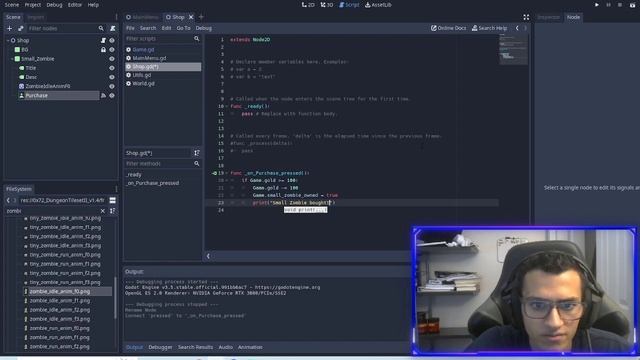Open the Debugger bottom panel
The height and width of the screenshot is (360, 640).
[x=160, y=347]
